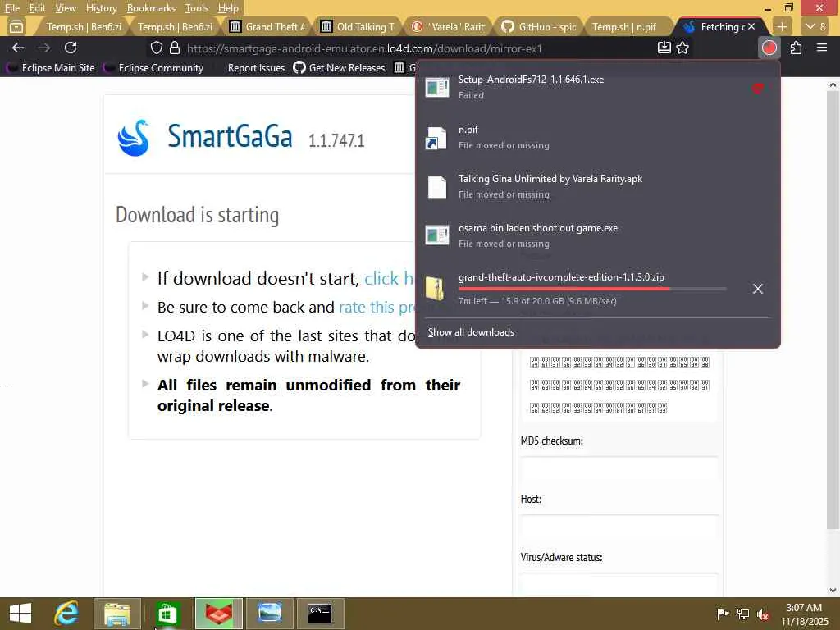The height and width of the screenshot is (630, 840).
Task: Click the forward navigation arrow
Action: (x=44, y=48)
